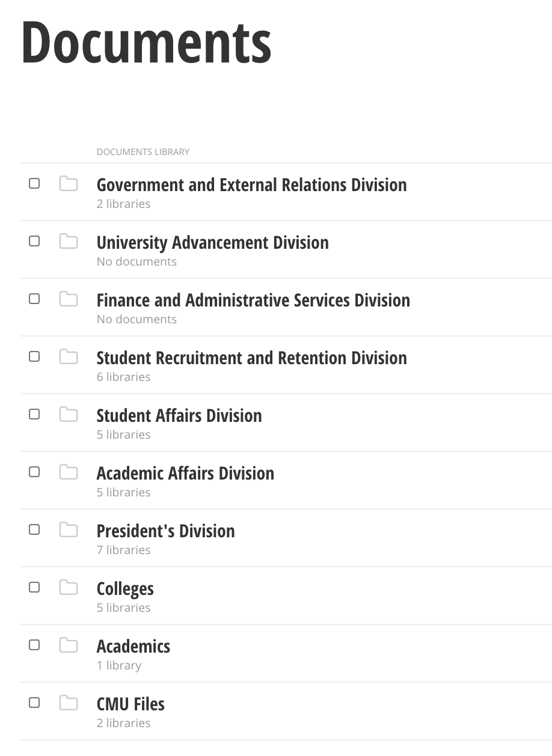Open the Academic Affairs Division folder link
This screenshot has width=552, height=756.
click(x=185, y=473)
